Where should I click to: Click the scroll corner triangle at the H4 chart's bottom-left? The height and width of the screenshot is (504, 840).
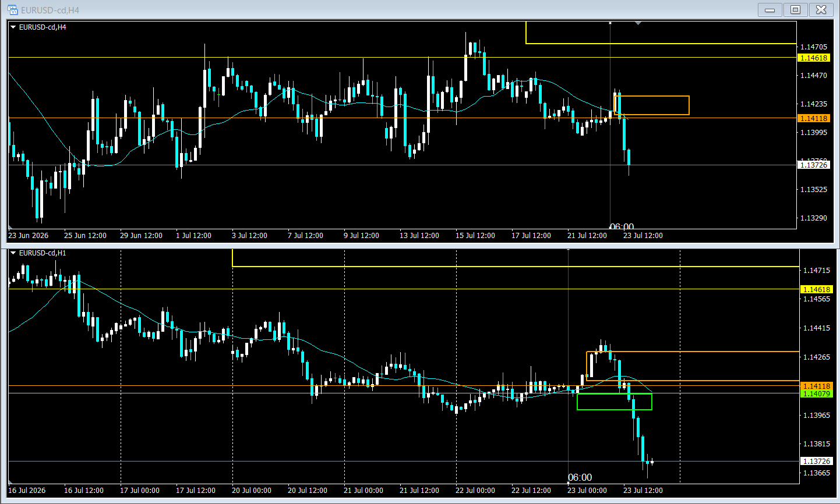click(x=10, y=227)
